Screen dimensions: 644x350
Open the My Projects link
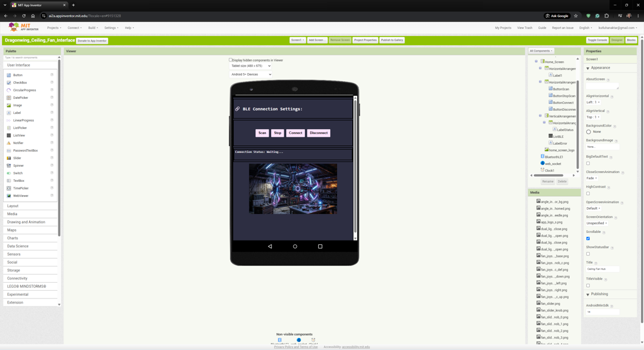[x=502, y=28]
